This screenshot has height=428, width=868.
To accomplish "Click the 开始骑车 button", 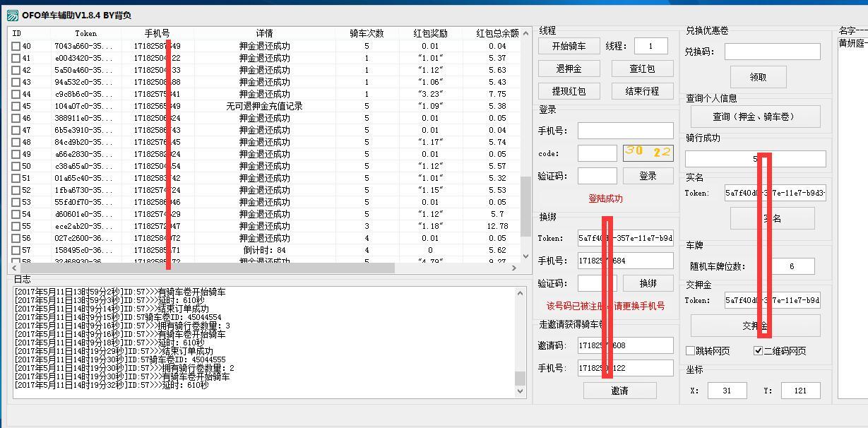I will 569,46.
